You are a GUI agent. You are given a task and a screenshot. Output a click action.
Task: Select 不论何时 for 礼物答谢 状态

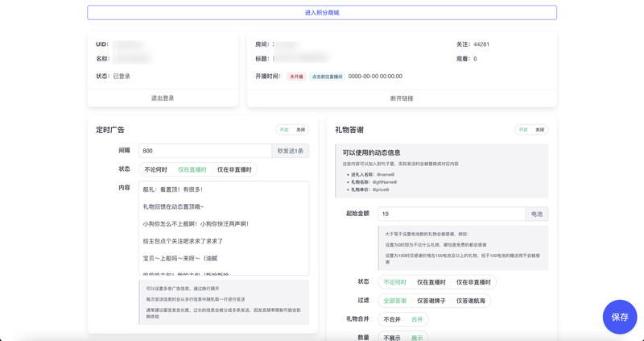[x=394, y=282]
